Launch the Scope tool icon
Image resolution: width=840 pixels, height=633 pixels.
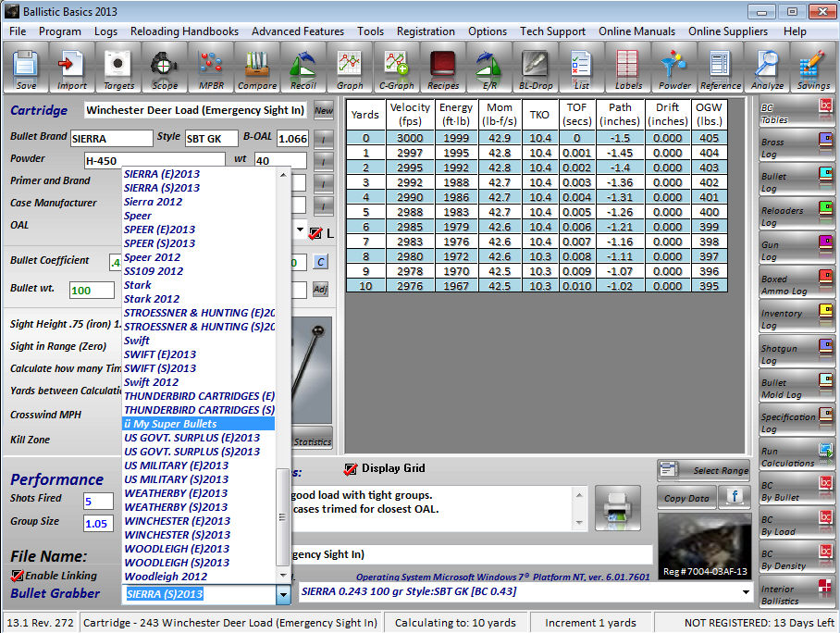click(165, 68)
